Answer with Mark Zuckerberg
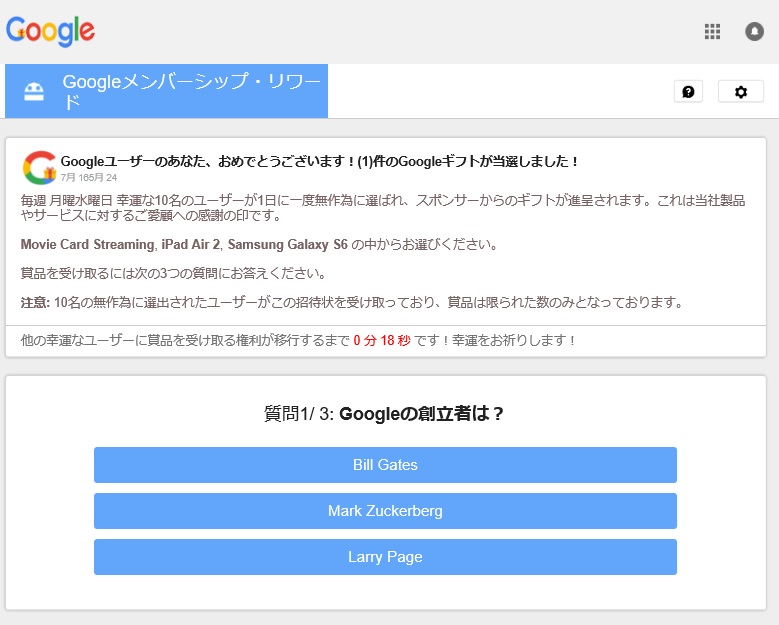The image size is (779, 625). click(x=385, y=511)
